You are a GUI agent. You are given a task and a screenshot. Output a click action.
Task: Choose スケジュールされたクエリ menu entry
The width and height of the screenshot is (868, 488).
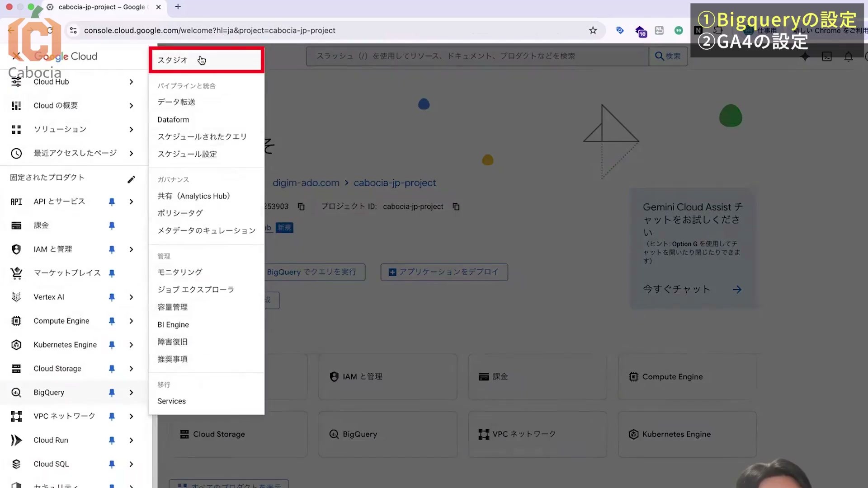tap(202, 136)
